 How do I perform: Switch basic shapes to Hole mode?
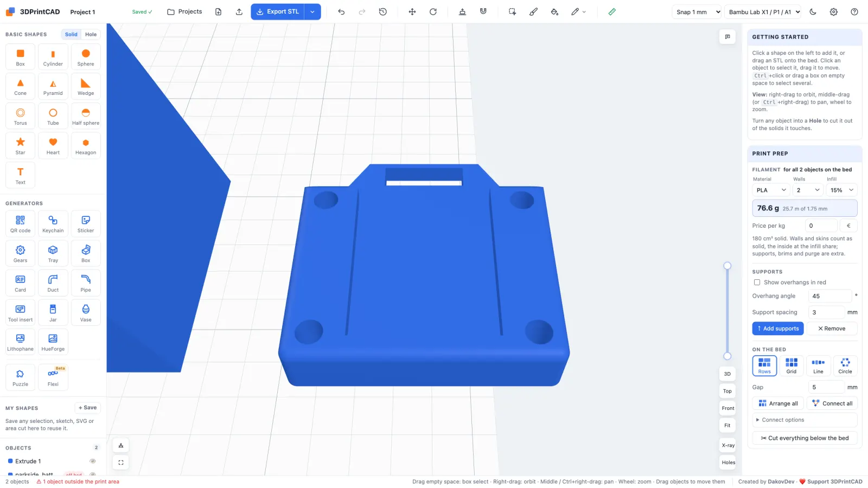point(91,34)
